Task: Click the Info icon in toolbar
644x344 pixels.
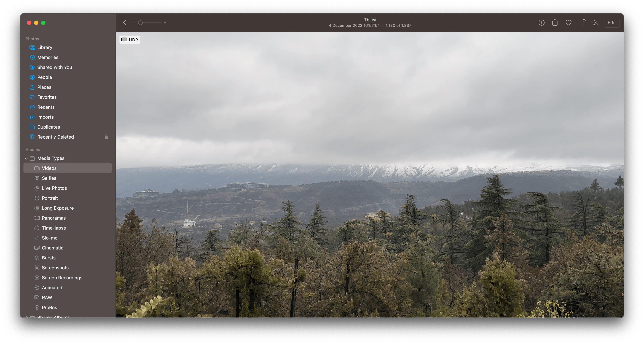Action: (541, 23)
